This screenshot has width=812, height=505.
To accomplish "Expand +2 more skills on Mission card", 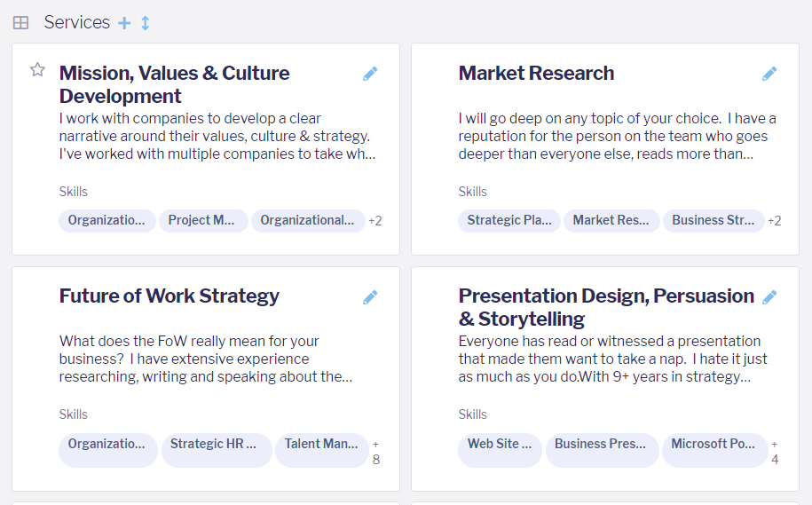I will [375, 221].
